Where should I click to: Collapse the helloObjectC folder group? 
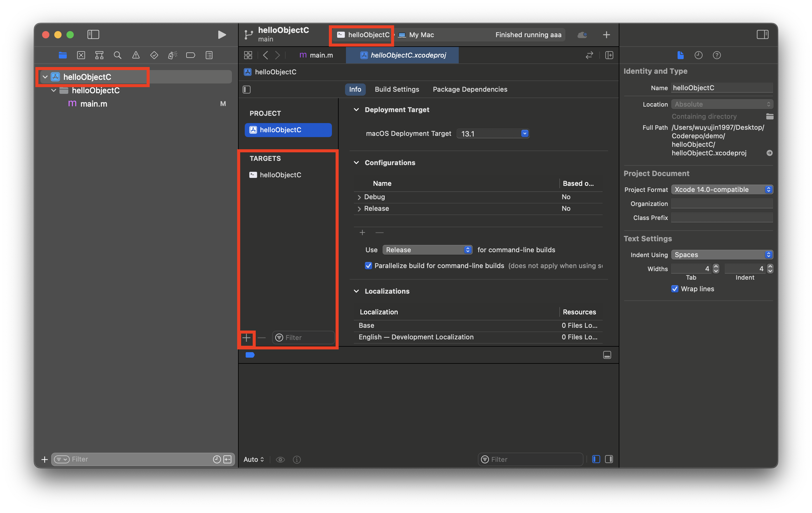[x=54, y=90]
